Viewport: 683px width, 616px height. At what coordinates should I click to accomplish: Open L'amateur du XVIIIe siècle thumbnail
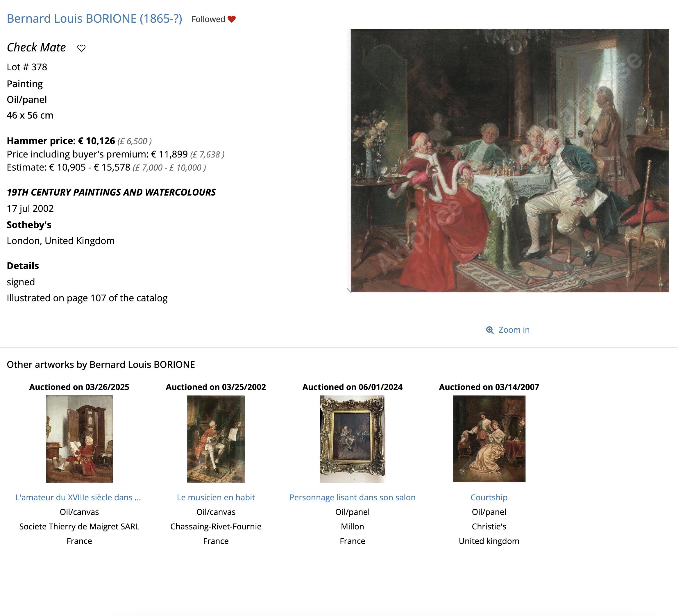(79, 439)
